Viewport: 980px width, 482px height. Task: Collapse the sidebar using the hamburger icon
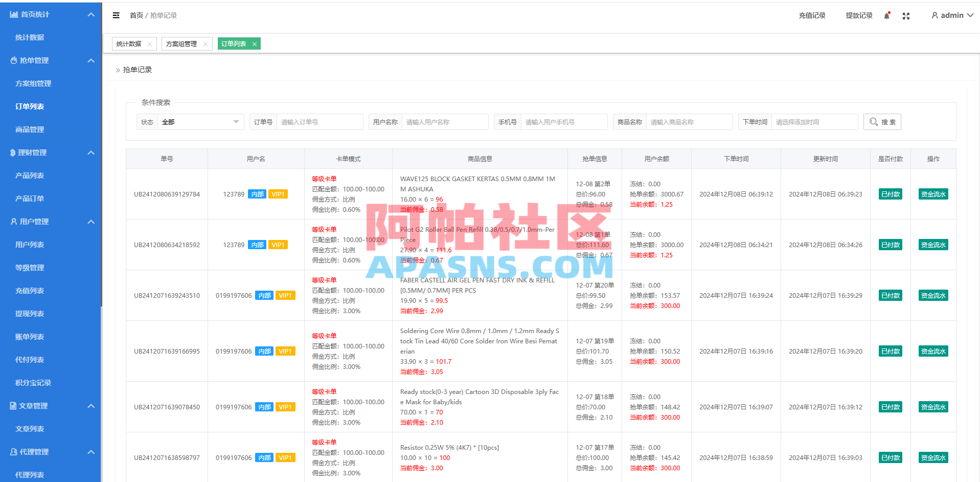tap(116, 15)
